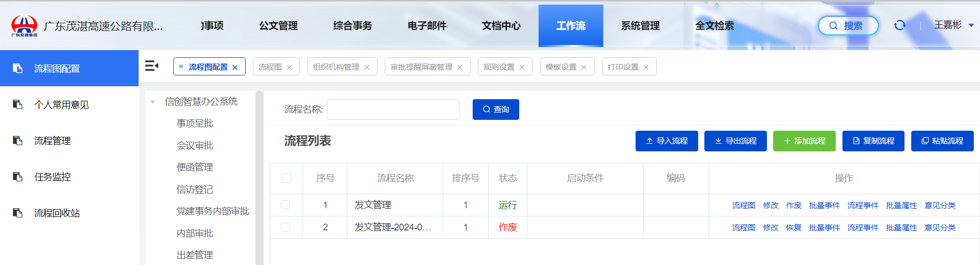This screenshot has width=980, height=265.
Task: Click the company logo icon
Action: click(24, 26)
